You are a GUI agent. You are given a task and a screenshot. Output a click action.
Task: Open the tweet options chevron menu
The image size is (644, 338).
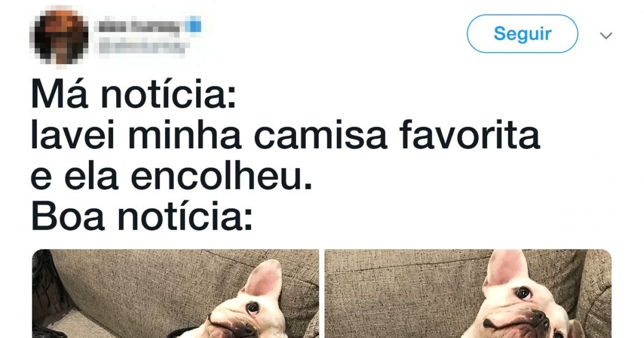click(606, 36)
